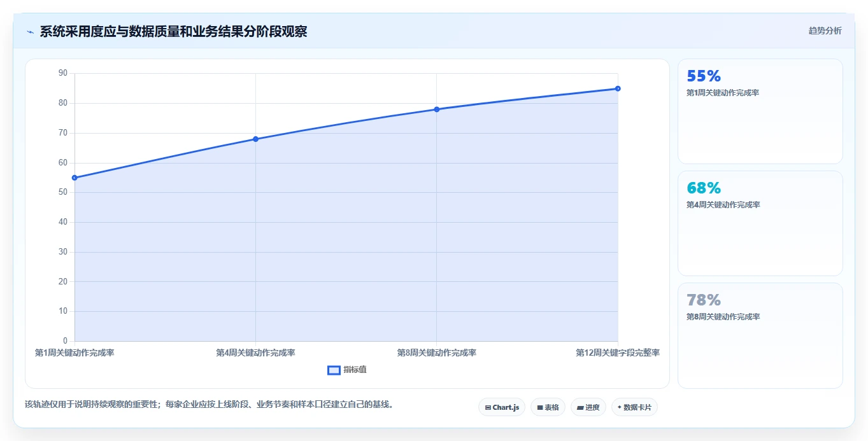Click the 指标值 legend color box
This screenshot has height=441, width=868.
pyautogui.click(x=334, y=370)
